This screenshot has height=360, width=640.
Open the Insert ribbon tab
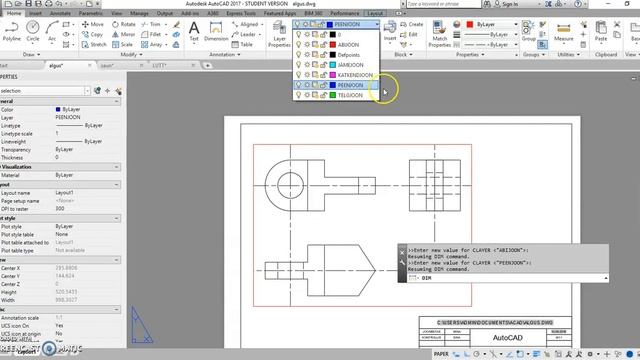[x=35, y=13]
